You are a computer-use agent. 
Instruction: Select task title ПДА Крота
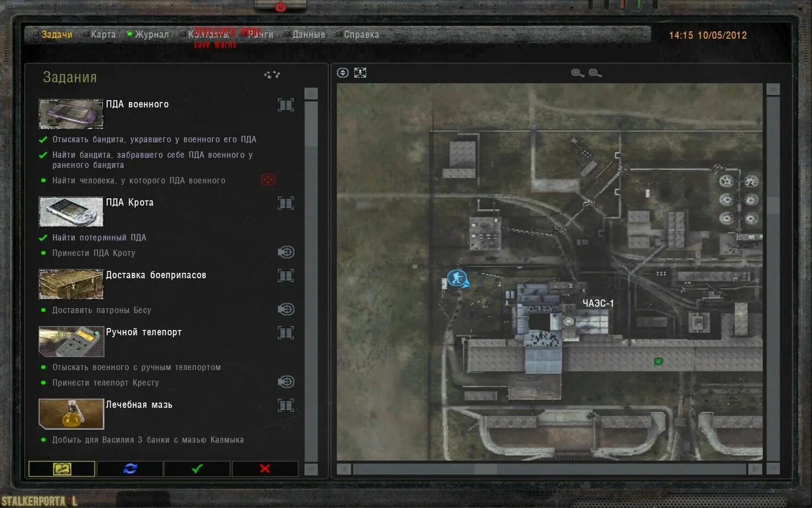[129, 202]
